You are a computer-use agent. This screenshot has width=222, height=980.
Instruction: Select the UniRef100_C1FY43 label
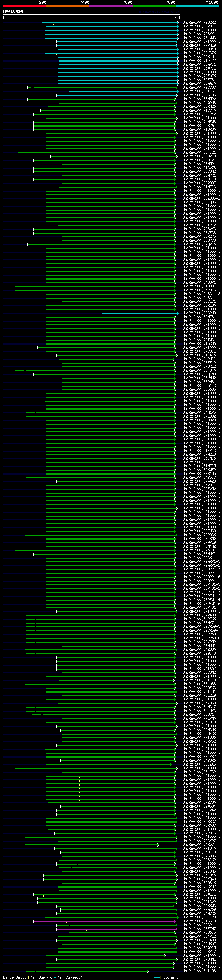(199, 451)
